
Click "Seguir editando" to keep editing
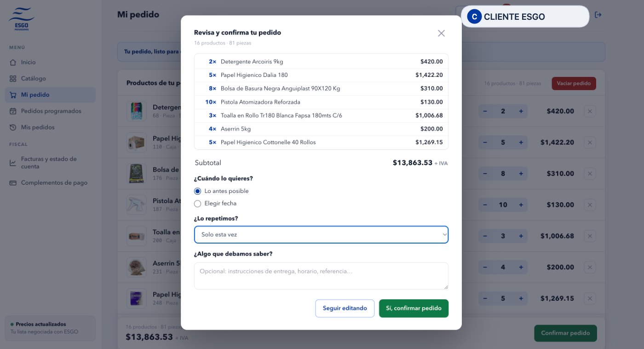(x=345, y=308)
